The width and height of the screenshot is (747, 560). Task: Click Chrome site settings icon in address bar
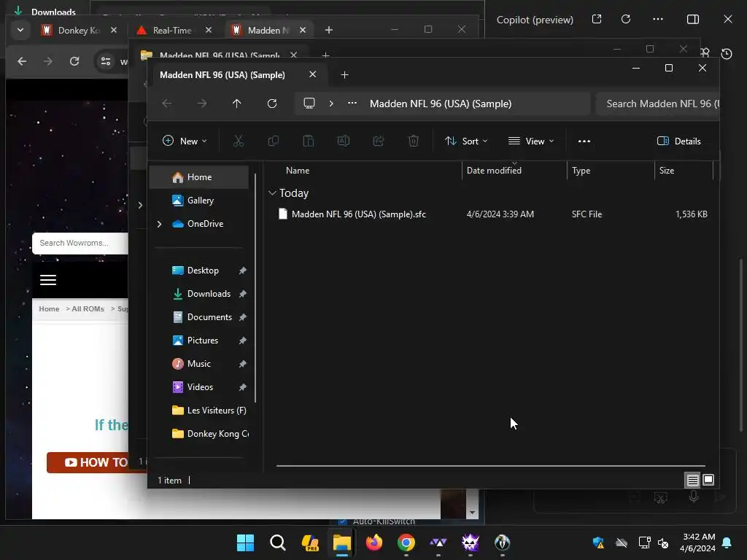click(x=105, y=61)
